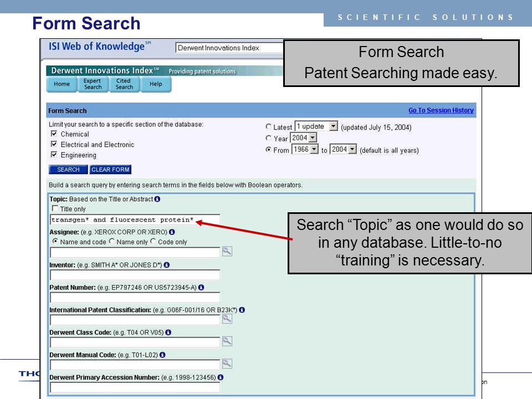
Task: Select the Latest update radio button
Action: 268,126
